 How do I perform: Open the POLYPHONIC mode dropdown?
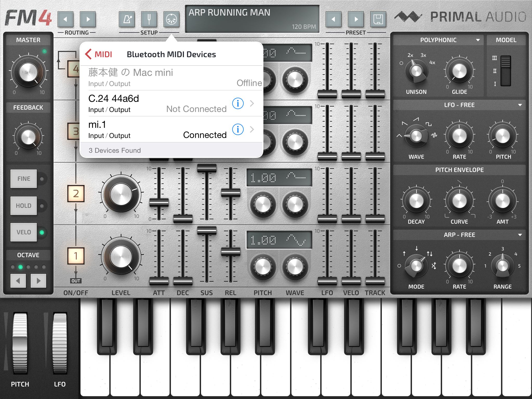pos(438,40)
